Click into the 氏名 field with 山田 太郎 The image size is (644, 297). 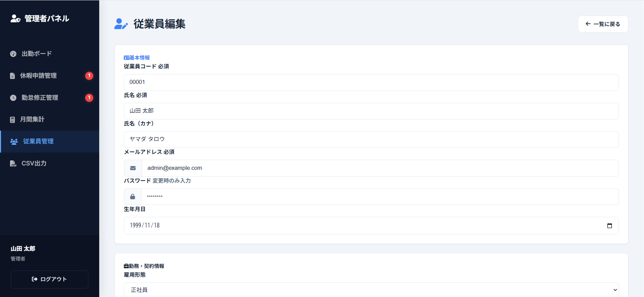coord(371,111)
